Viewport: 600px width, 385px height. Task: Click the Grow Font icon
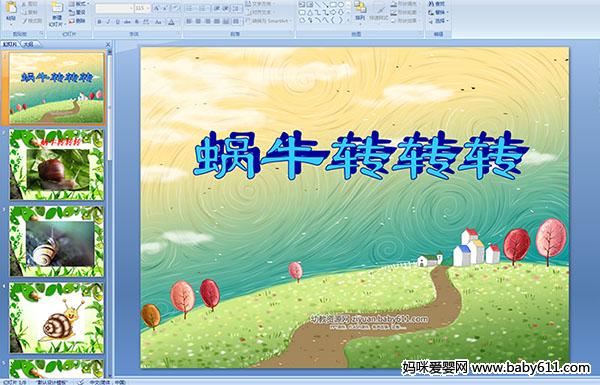coord(157,8)
